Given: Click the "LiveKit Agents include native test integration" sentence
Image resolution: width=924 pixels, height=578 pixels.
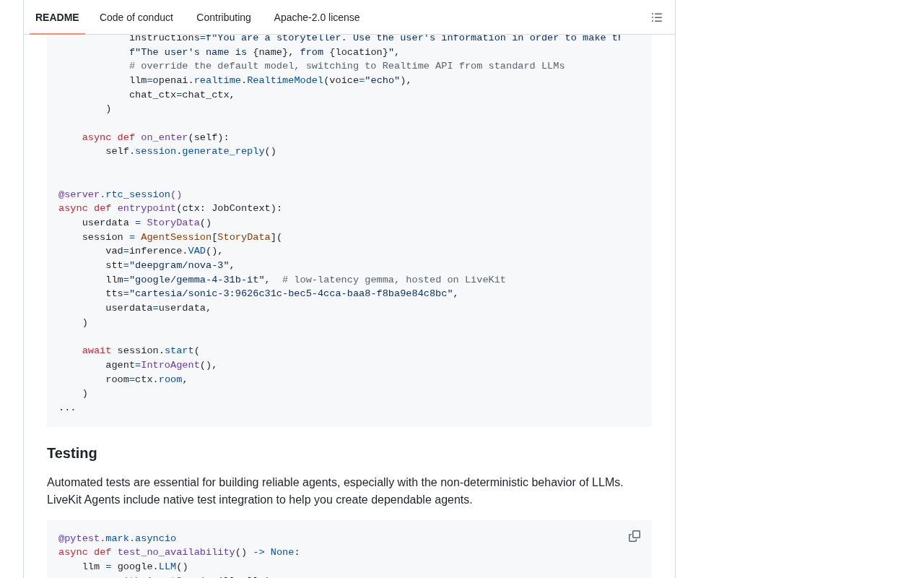Looking at the screenshot, I should tap(260, 499).
